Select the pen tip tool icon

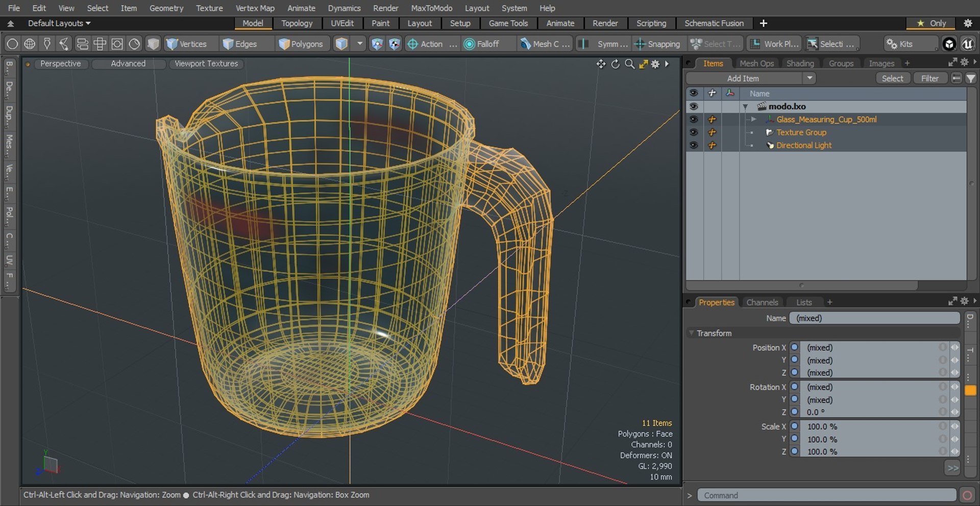click(x=47, y=44)
